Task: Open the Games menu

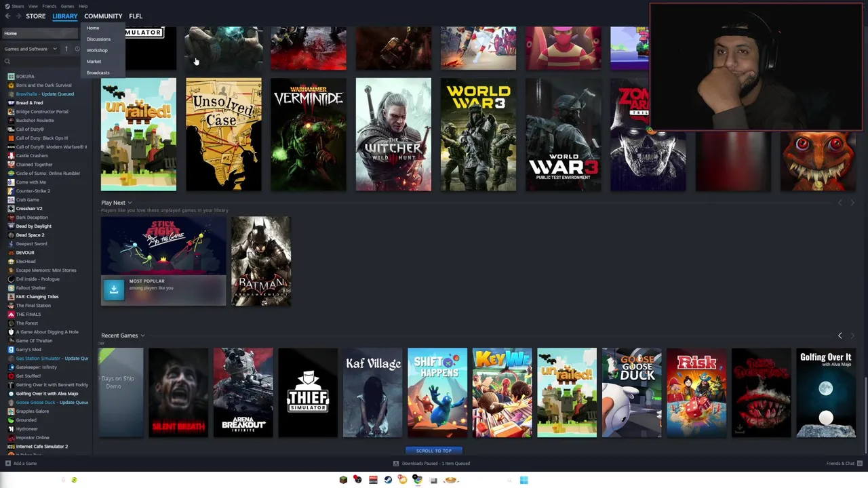Action: (x=67, y=6)
